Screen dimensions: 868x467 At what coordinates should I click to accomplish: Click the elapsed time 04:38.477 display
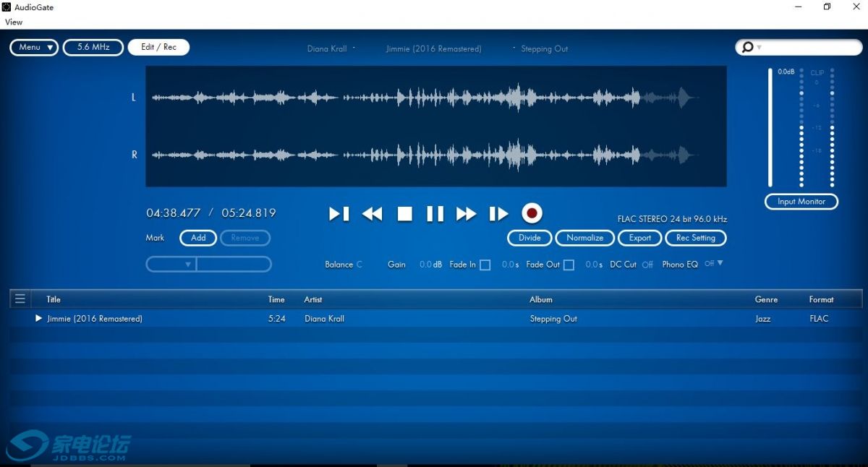(174, 213)
